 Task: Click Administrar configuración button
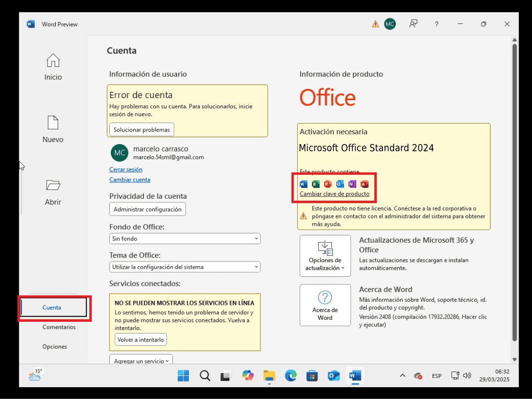click(148, 209)
